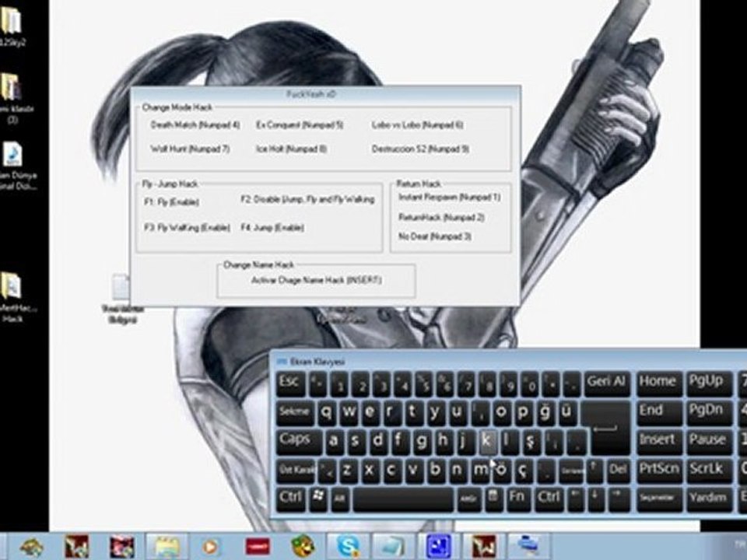
Task: Click the Fn key
Action: tap(518, 499)
